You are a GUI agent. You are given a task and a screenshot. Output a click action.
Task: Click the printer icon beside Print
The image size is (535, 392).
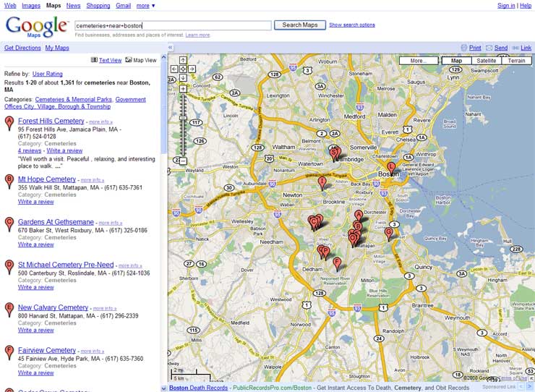click(463, 48)
